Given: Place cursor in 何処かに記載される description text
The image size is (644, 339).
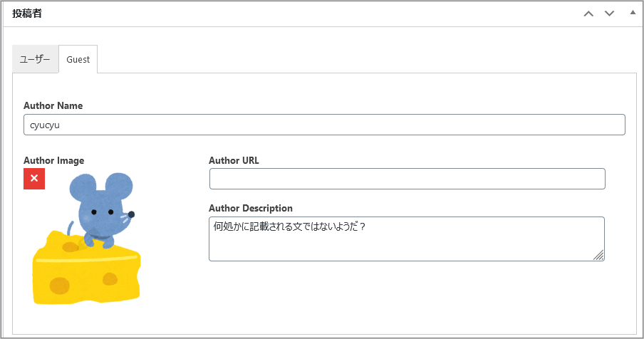Looking at the screenshot, I should (x=289, y=226).
